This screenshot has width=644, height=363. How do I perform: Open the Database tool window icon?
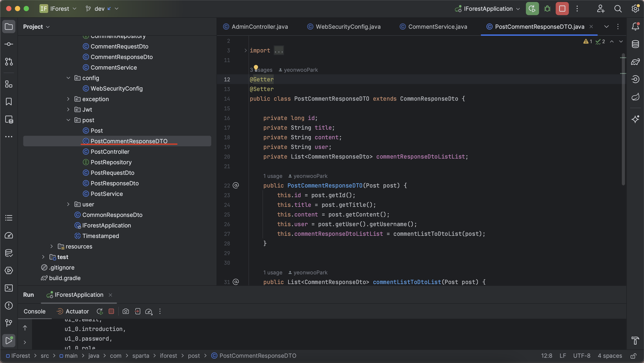pyautogui.click(x=635, y=44)
